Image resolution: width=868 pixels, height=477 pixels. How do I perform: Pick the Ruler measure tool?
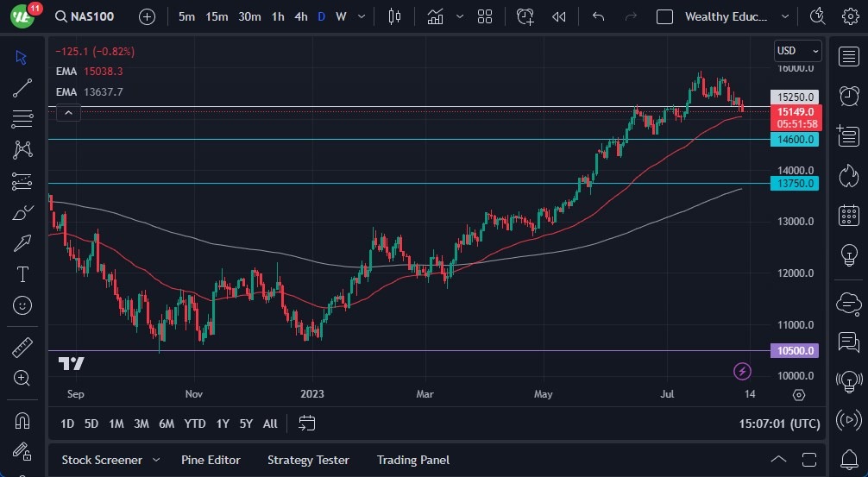pos(22,348)
